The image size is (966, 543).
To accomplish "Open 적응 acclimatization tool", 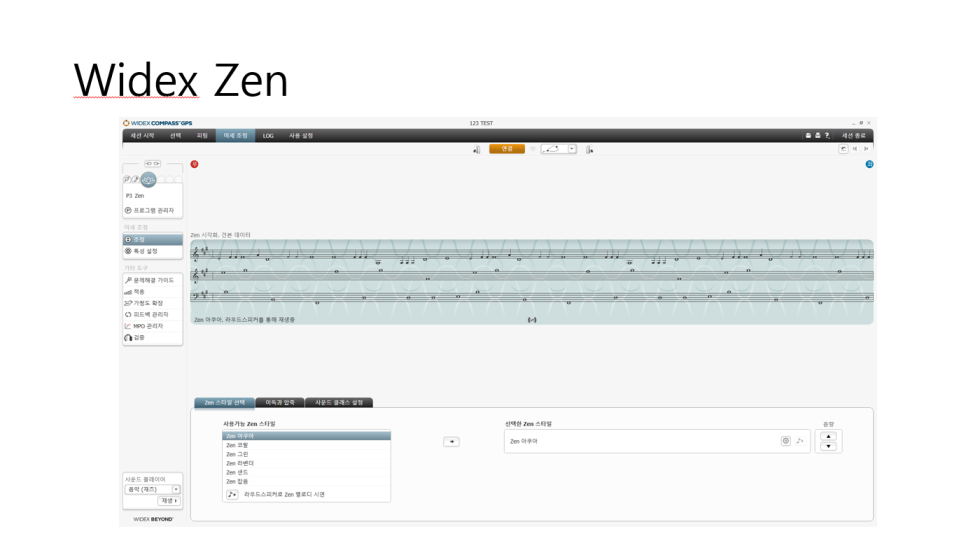I will point(153,292).
